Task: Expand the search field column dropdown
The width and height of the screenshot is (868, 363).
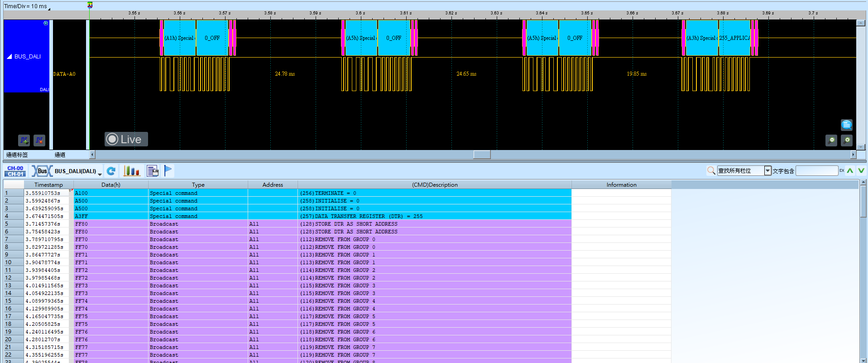Action: [767, 170]
